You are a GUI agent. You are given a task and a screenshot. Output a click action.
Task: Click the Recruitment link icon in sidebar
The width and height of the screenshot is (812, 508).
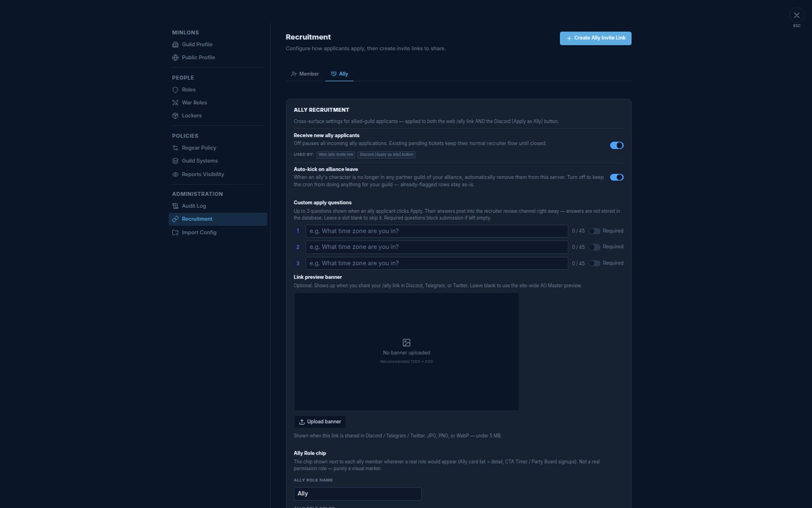pos(175,219)
